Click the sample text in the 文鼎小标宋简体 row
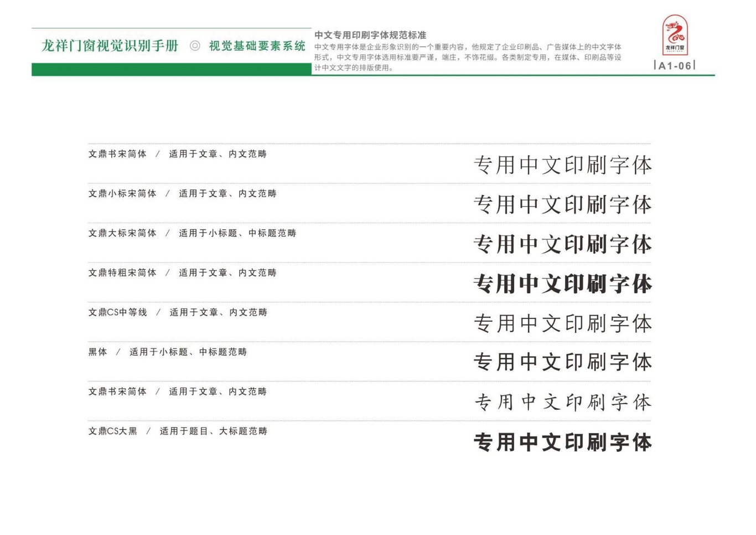756x535 pixels. 563,205
